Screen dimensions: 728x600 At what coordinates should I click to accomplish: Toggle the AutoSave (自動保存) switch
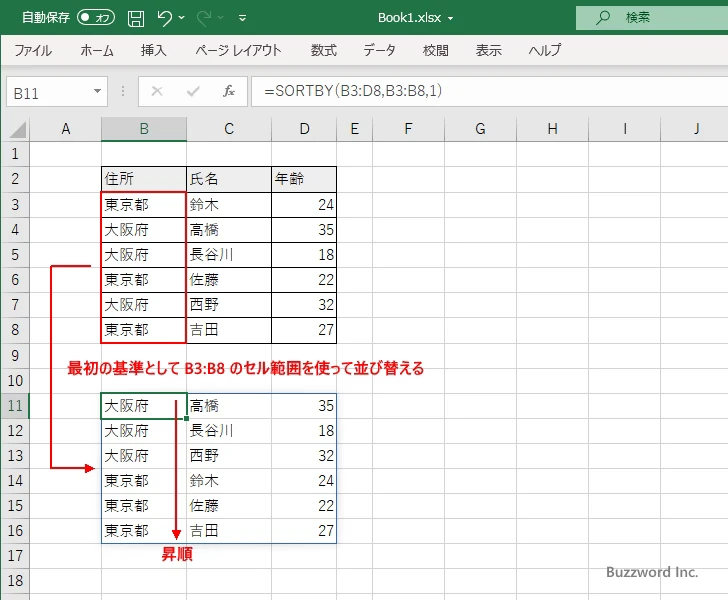[96, 18]
